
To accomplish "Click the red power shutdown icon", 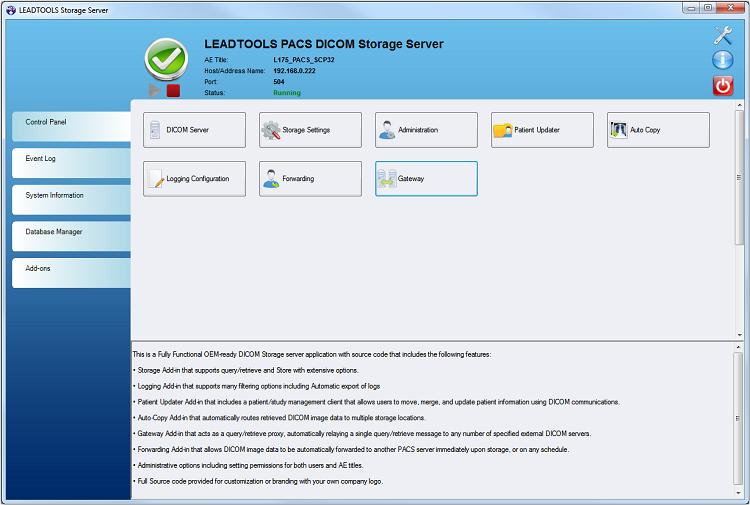I will click(x=723, y=86).
